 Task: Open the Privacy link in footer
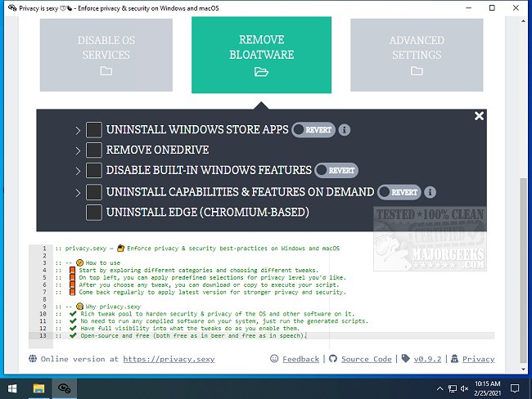479,359
